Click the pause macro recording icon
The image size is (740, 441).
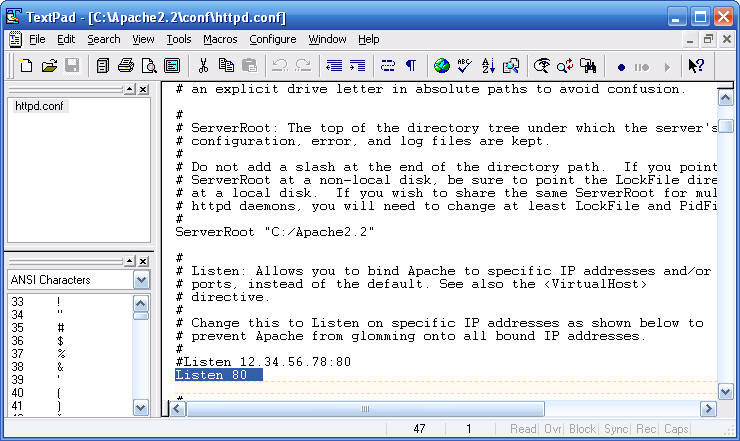click(x=642, y=67)
